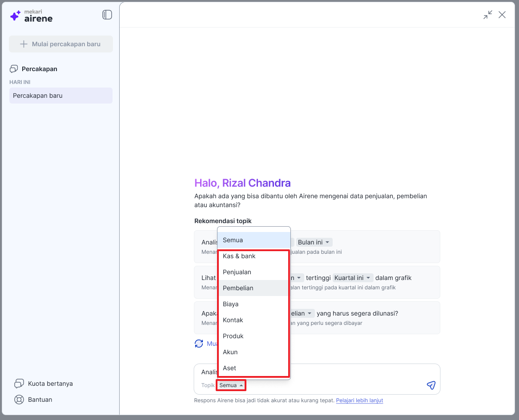Choose Akun topic option
The image size is (519, 420).
point(254,352)
